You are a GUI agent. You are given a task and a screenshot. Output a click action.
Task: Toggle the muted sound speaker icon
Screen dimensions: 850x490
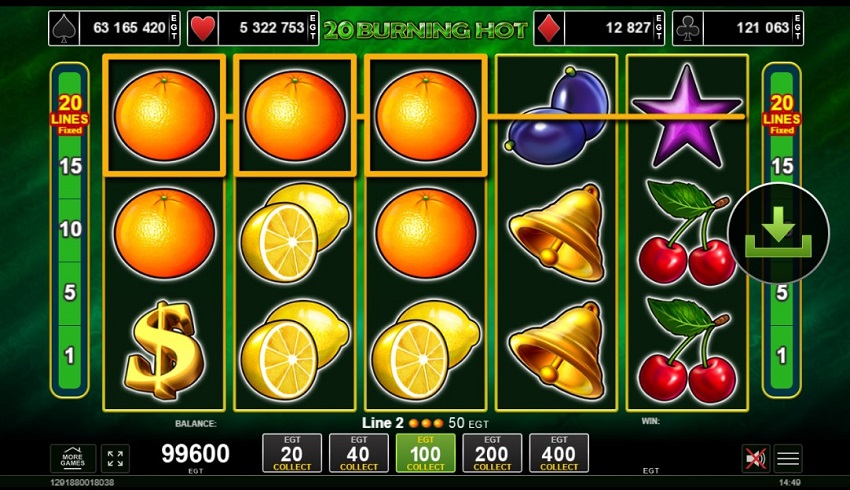pyautogui.click(x=756, y=458)
